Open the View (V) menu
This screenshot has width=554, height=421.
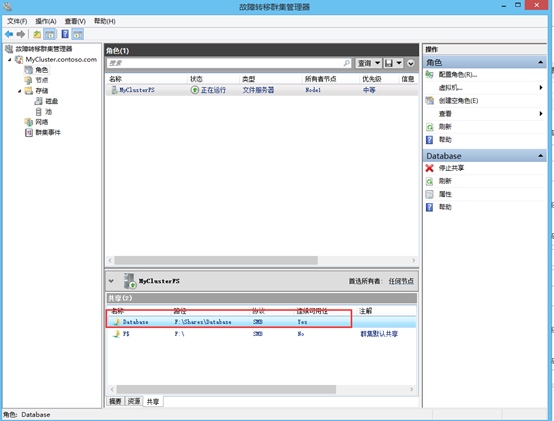point(75,21)
